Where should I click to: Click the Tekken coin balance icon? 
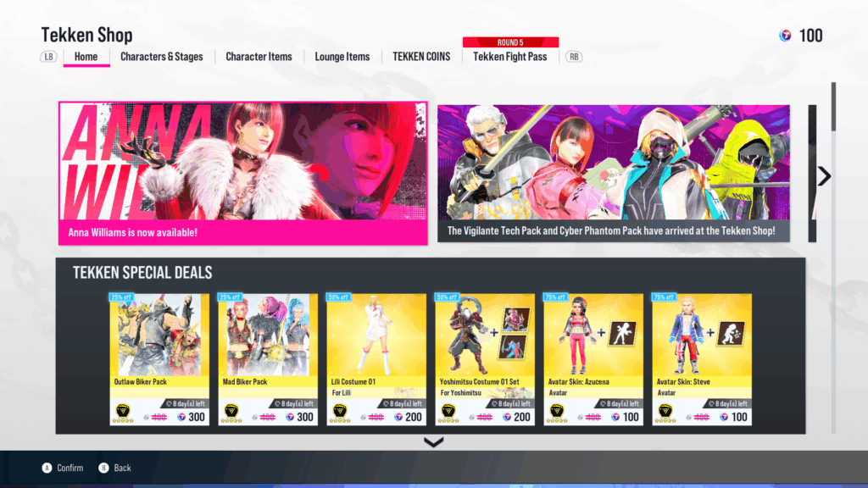[x=785, y=36]
